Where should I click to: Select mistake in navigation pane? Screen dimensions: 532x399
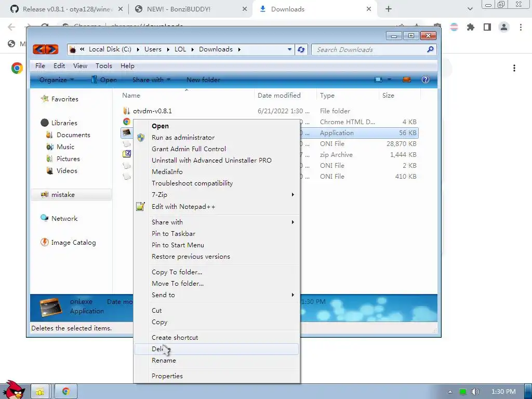(x=71, y=195)
